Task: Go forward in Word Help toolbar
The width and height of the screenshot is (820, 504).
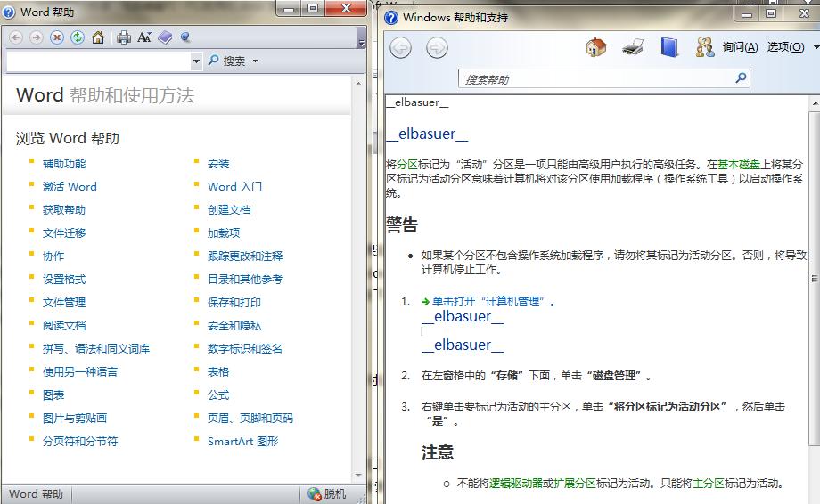Action: click(36, 37)
